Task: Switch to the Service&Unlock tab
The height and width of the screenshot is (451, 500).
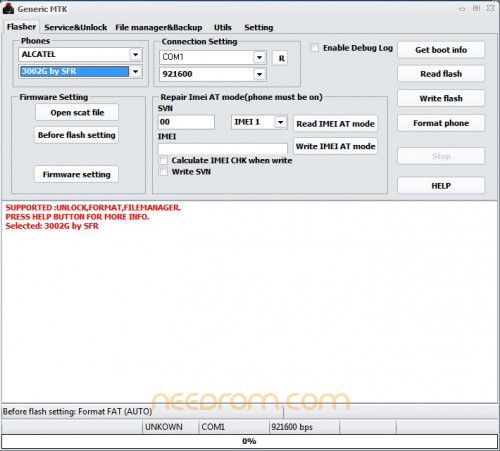Action: pos(76,27)
